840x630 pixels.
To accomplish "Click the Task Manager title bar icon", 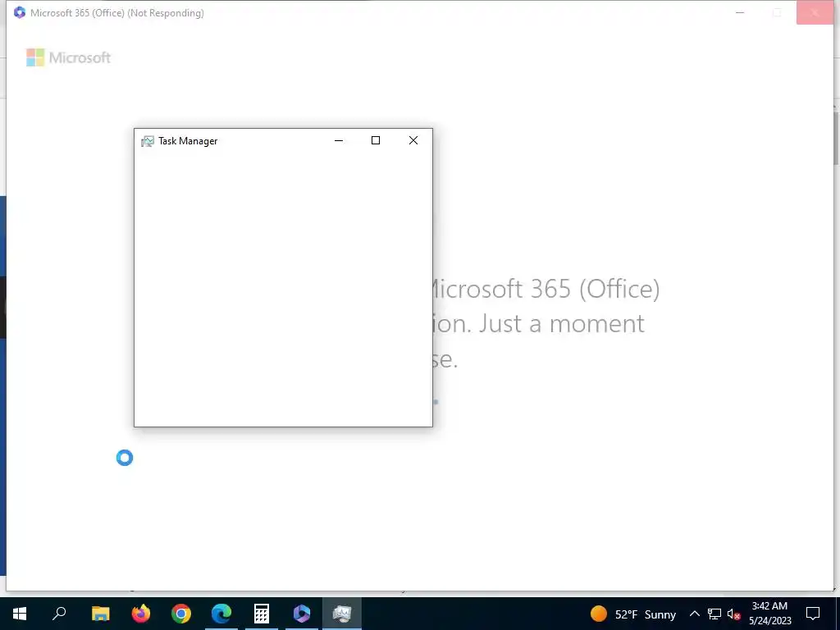I will click(148, 141).
